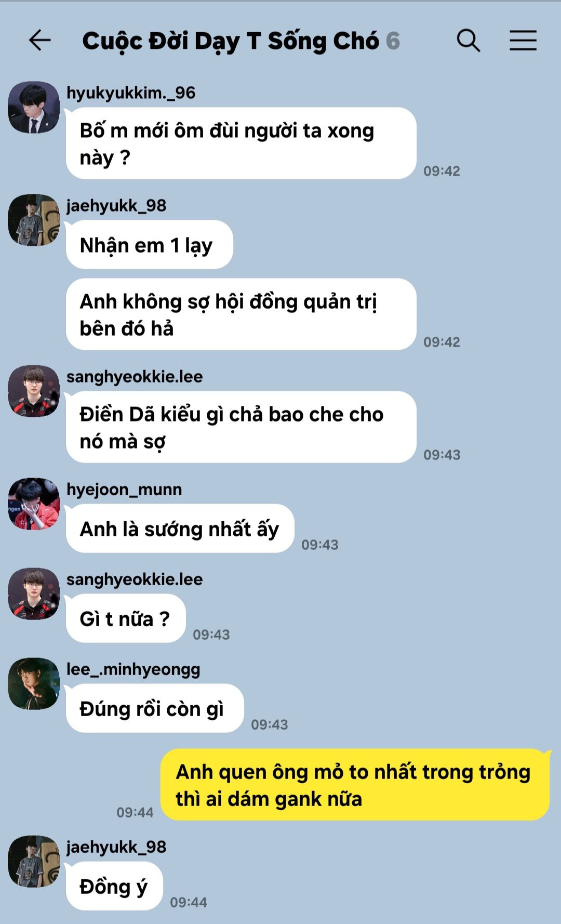Tap the username hyejoon_munn
Image resolution: width=561 pixels, height=924 pixels.
(x=124, y=490)
